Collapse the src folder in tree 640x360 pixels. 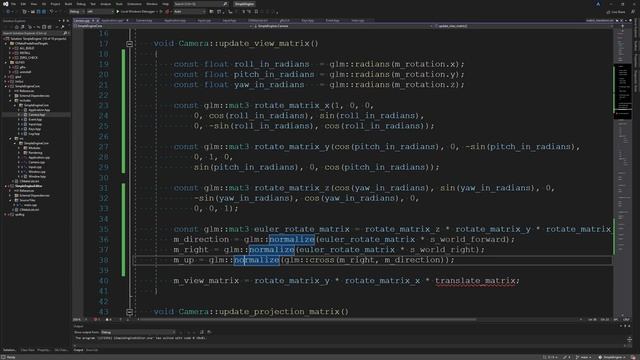point(11,139)
